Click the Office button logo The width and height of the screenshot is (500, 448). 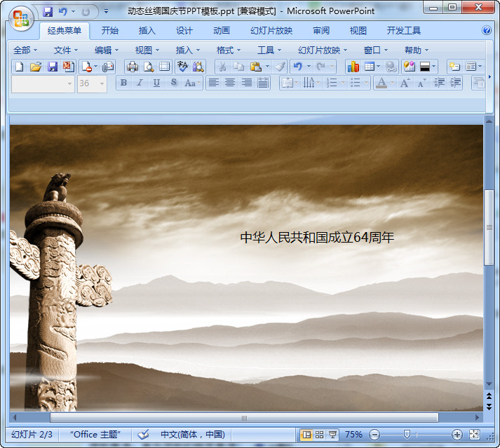click(21, 20)
